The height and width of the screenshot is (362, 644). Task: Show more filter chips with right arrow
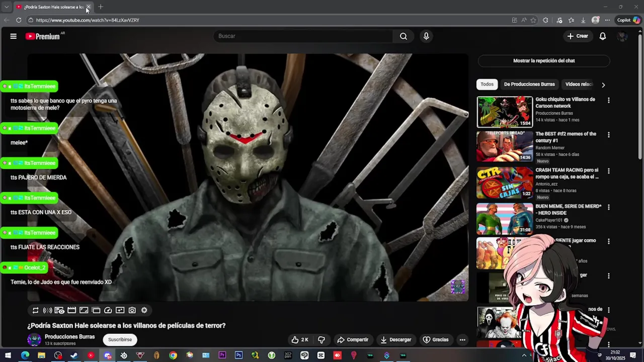click(x=603, y=85)
